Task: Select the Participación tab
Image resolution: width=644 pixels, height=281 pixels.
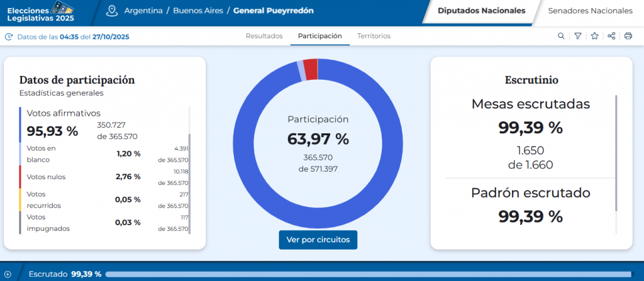Action: click(x=319, y=36)
